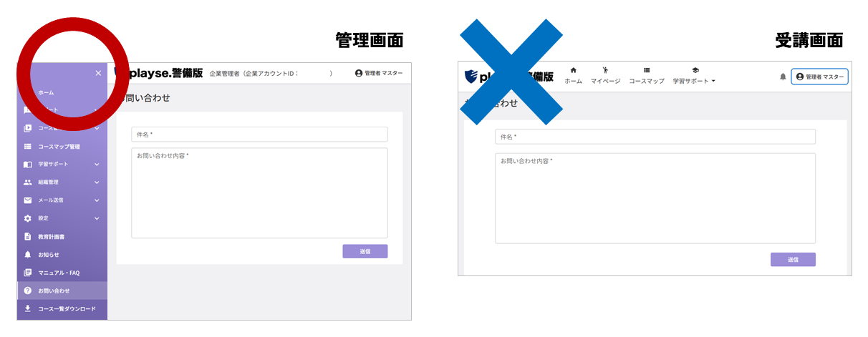Click the 組織管理 people icon
The image size is (868, 337).
[28, 182]
